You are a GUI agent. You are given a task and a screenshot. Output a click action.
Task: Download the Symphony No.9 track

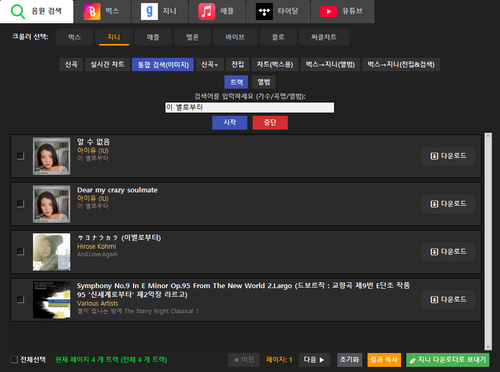pyautogui.click(x=448, y=300)
